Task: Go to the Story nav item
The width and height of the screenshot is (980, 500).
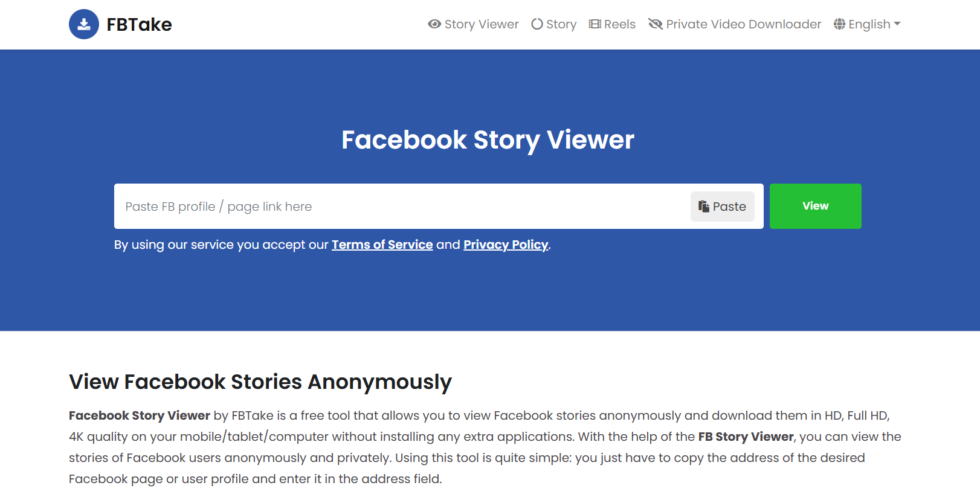Action: 554,24
